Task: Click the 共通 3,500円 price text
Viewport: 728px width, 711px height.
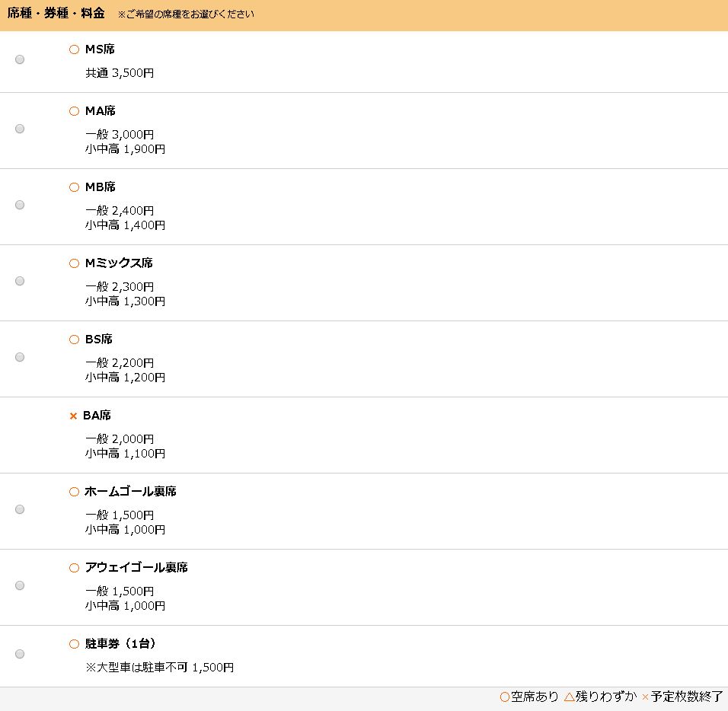Action: pos(120,74)
